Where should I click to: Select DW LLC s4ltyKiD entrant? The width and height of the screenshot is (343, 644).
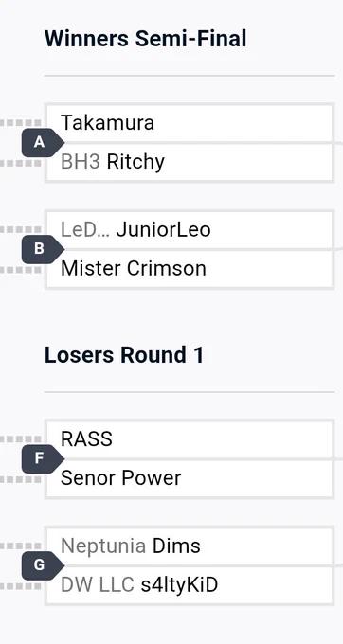point(189,585)
